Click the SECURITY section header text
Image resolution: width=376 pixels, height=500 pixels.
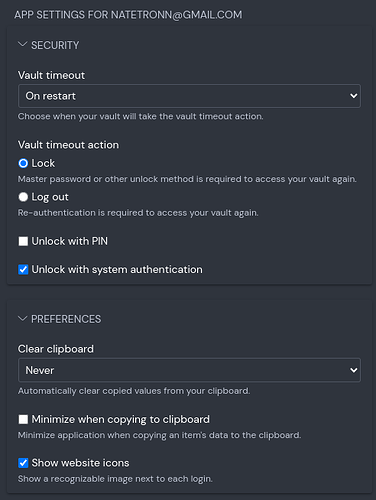pos(55,45)
